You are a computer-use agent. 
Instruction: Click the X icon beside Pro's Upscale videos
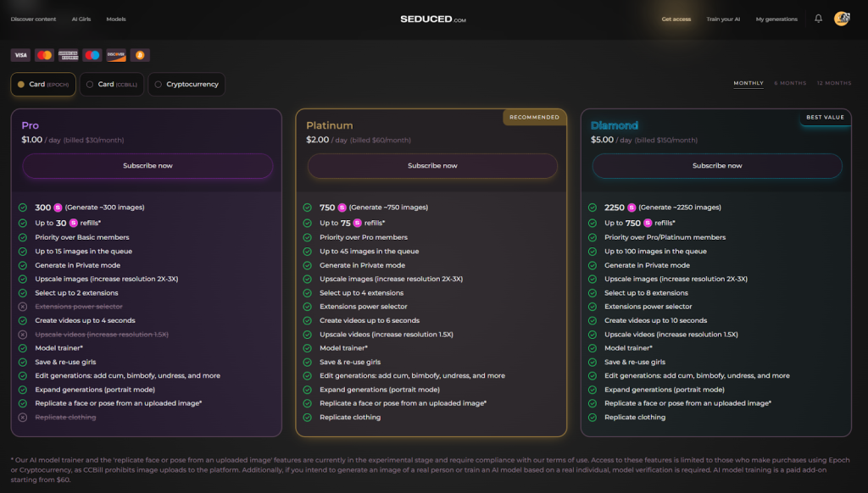[x=23, y=335]
